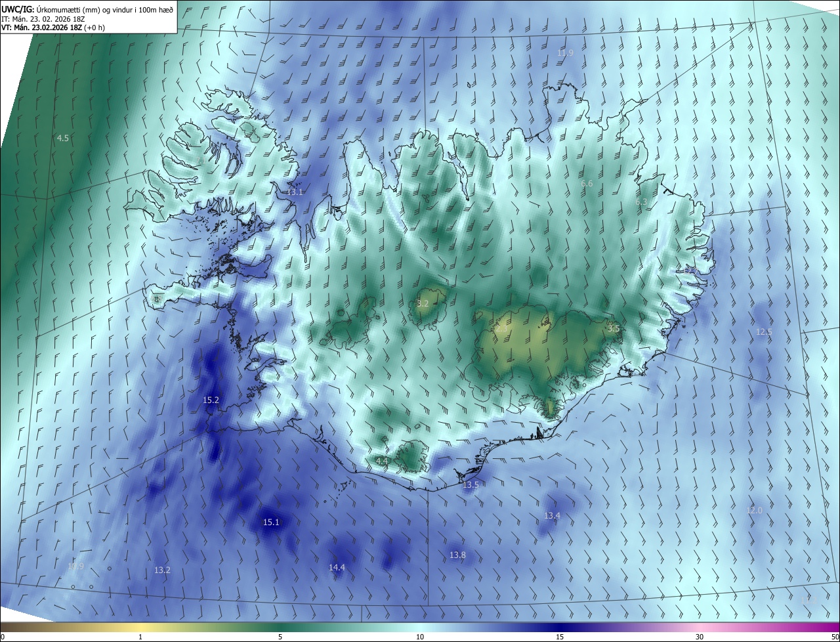Click the 4.4 value near the south coast
This screenshot has width=840, height=642.
382,461
